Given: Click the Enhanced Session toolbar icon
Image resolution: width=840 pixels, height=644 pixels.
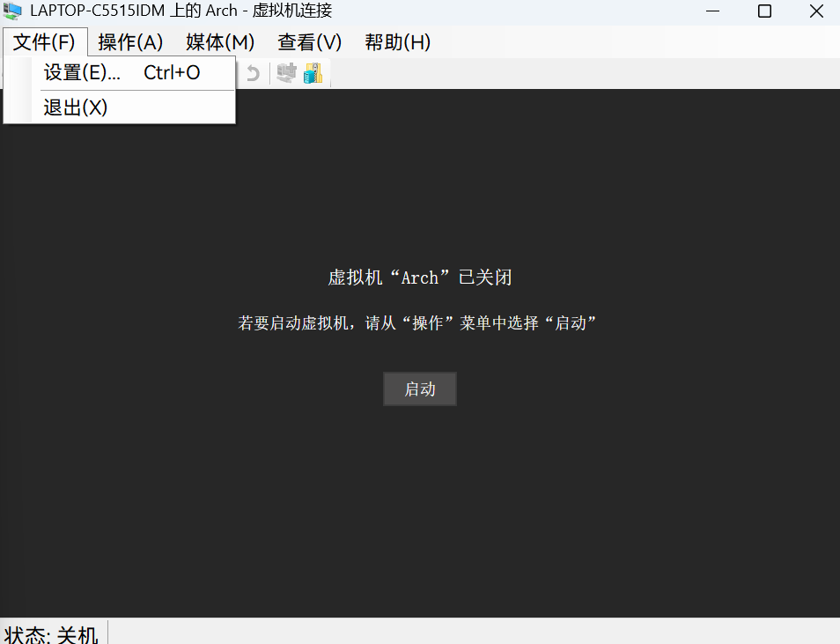Looking at the screenshot, I should 286,73.
